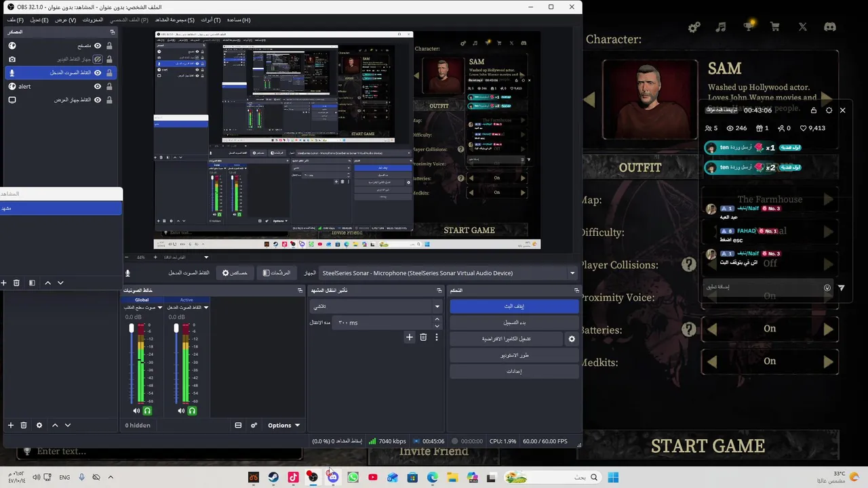Move scene up with the arrow

[47, 283]
